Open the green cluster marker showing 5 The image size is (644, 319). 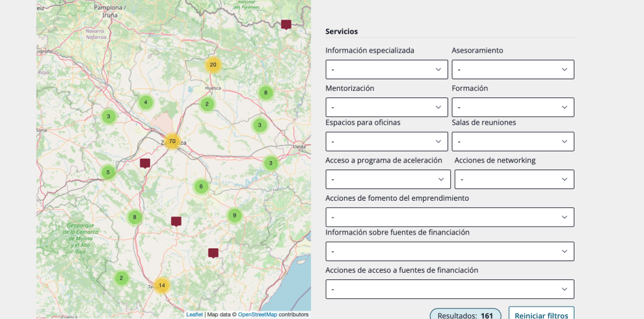click(x=108, y=172)
